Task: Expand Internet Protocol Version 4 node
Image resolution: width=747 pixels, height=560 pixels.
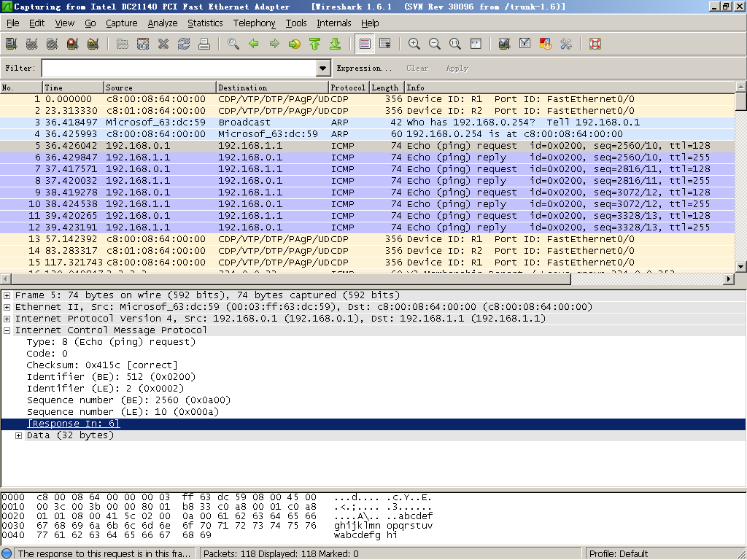Action: click(x=7, y=319)
